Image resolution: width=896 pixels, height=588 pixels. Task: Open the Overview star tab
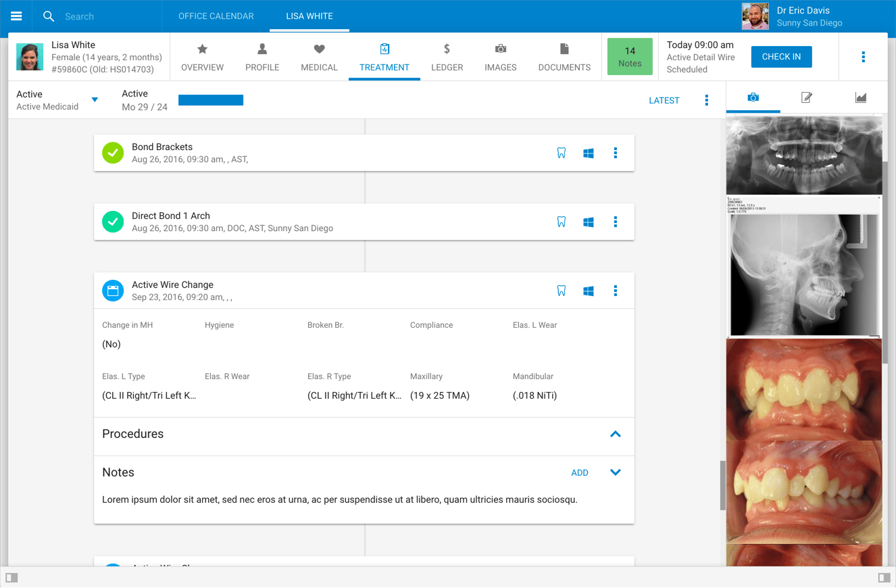click(202, 57)
